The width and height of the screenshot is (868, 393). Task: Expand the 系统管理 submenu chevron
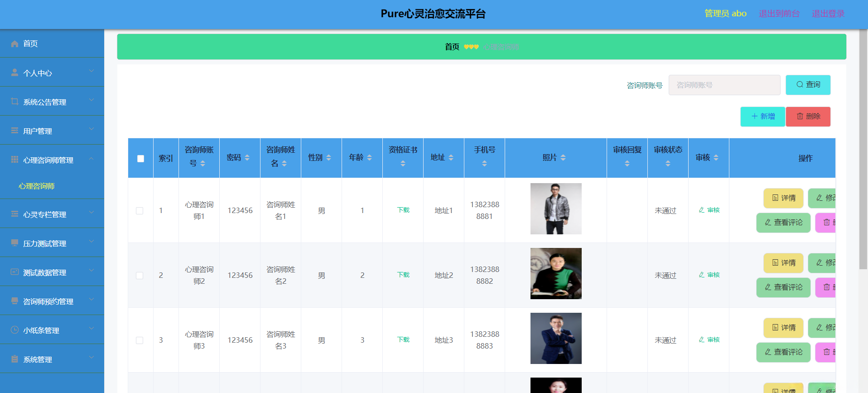click(x=92, y=358)
